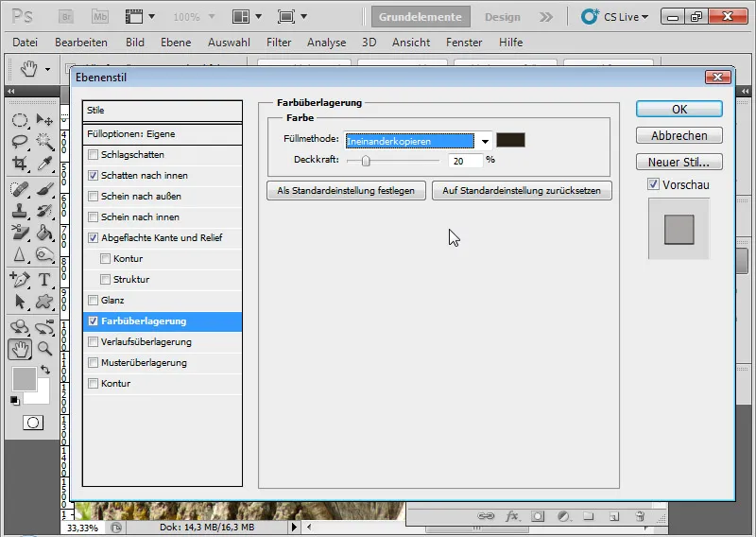Select the Type tool
Image resolution: width=756 pixels, height=537 pixels.
[44, 279]
